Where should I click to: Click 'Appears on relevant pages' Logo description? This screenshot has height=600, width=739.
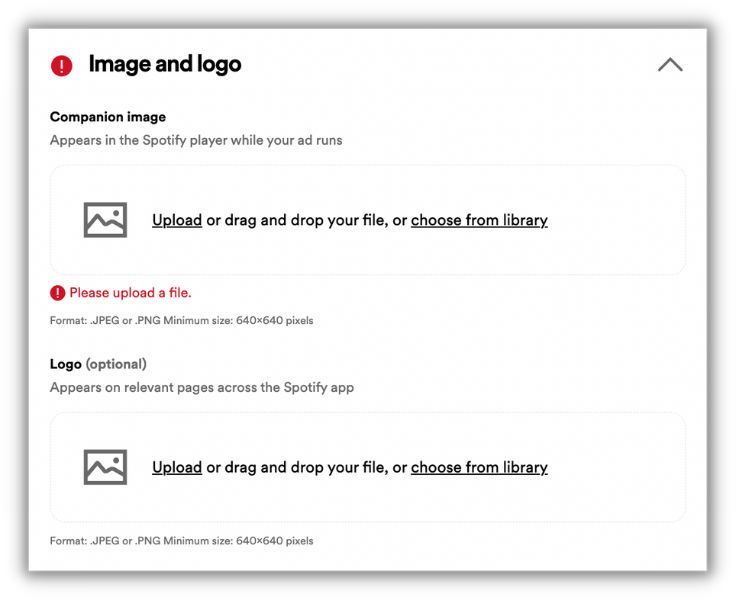(202, 387)
